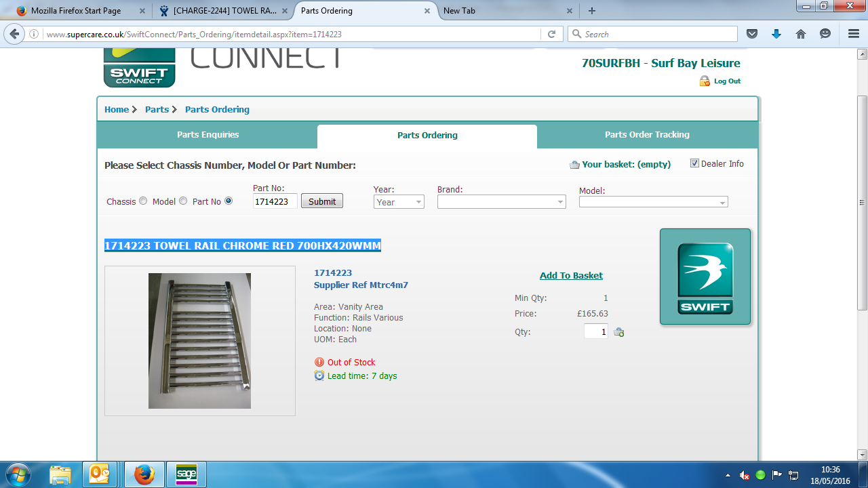
Task: Toggle the Dealer Info checkbox
Action: 694,163
